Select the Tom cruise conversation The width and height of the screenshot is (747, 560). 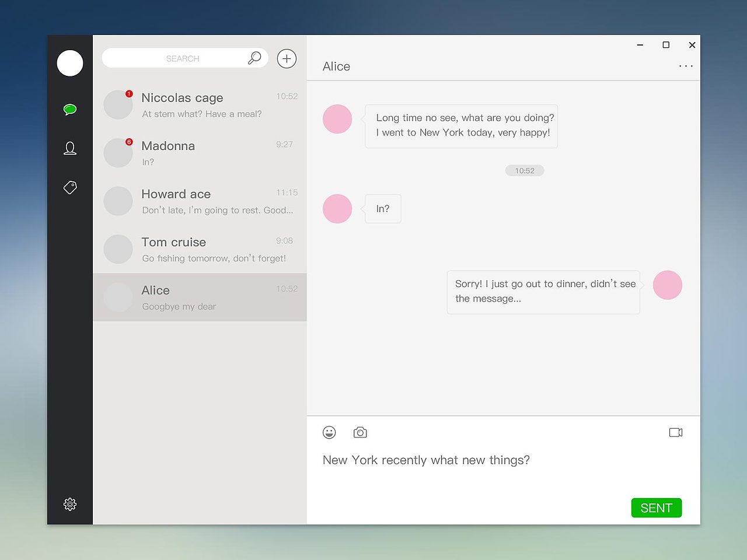[200, 249]
